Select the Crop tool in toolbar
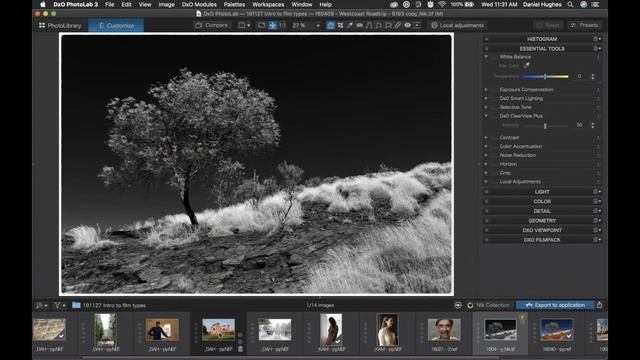The width and height of the screenshot is (640, 360). pos(340,25)
